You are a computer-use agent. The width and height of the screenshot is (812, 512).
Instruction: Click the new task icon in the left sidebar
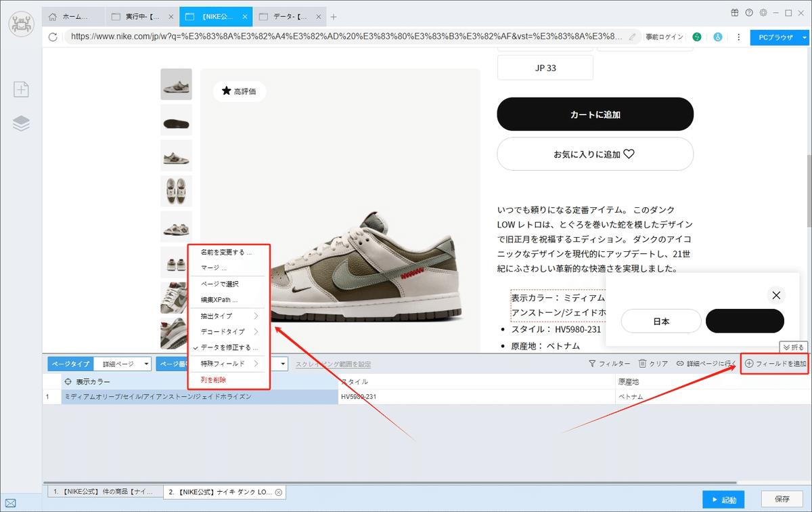pyautogui.click(x=21, y=89)
